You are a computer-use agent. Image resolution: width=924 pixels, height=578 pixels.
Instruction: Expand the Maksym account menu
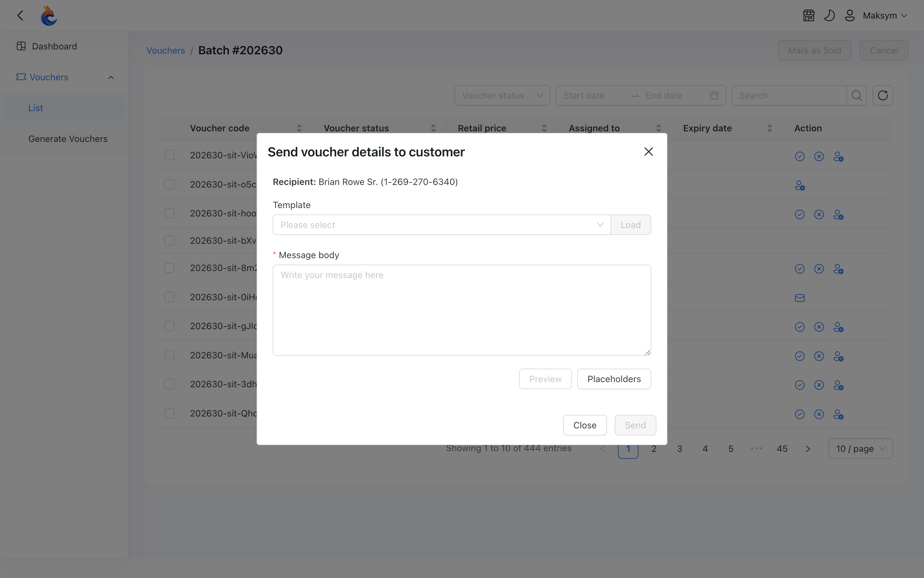click(885, 16)
